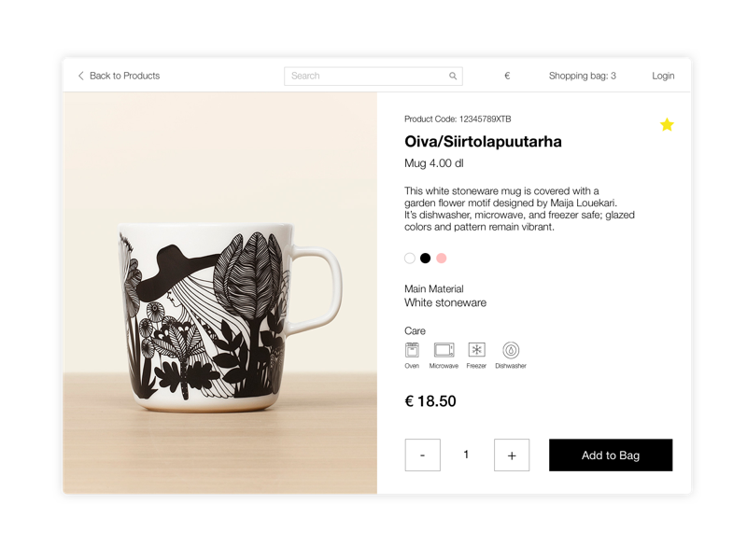Select the black color option
Viewport: 747px width, 560px height.
click(426, 259)
